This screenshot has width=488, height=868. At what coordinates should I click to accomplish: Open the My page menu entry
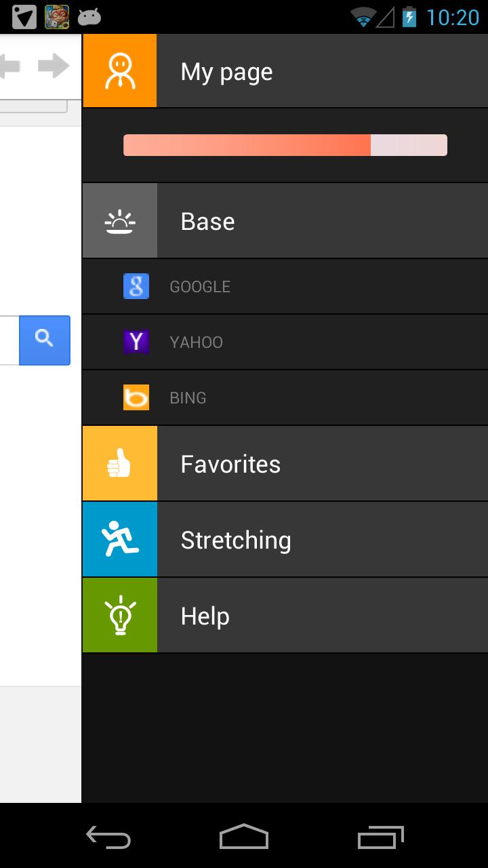pos(285,71)
